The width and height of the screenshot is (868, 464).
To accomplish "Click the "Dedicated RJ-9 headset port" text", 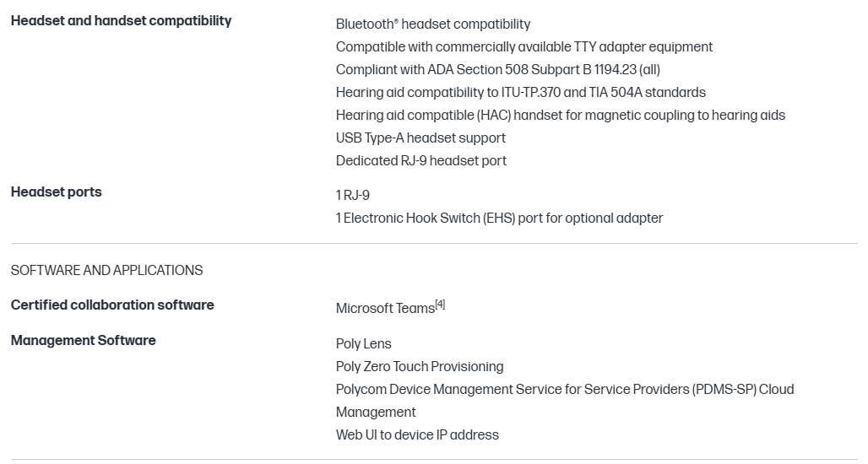I will tap(420, 161).
